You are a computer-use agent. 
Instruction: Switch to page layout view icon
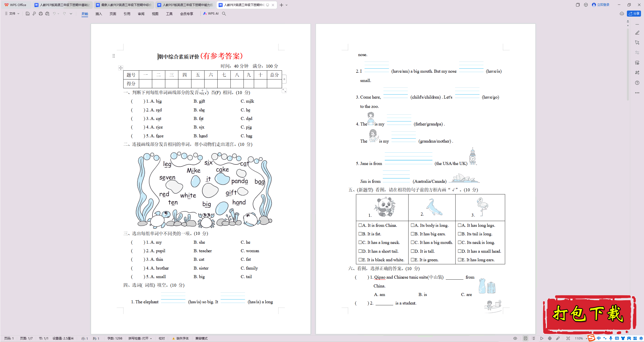pyautogui.click(x=526, y=338)
